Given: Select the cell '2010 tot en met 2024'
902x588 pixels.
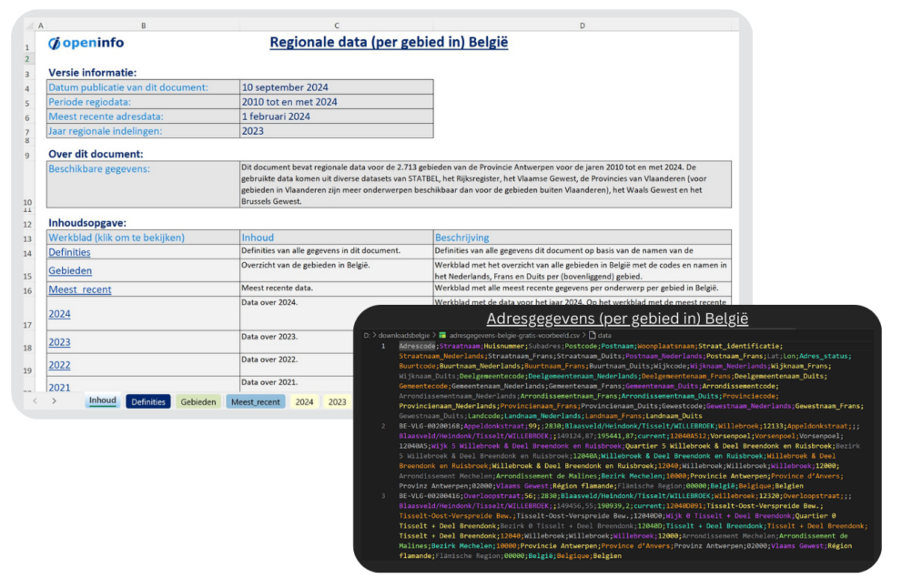Looking at the screenshot, I should click(337, 102).
